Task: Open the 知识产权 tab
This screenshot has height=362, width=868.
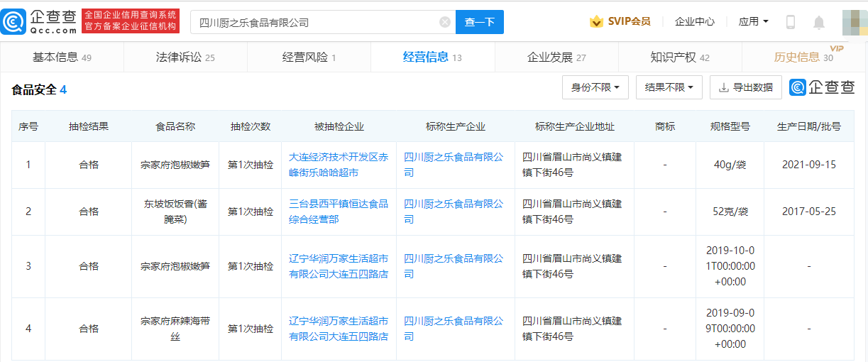Action: pyautogui.click(x=680, y=57)
